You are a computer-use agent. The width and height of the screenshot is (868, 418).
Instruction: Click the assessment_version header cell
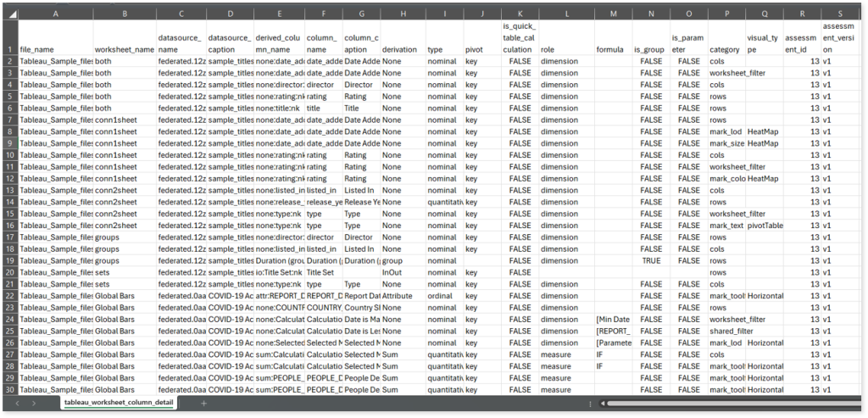840,37
